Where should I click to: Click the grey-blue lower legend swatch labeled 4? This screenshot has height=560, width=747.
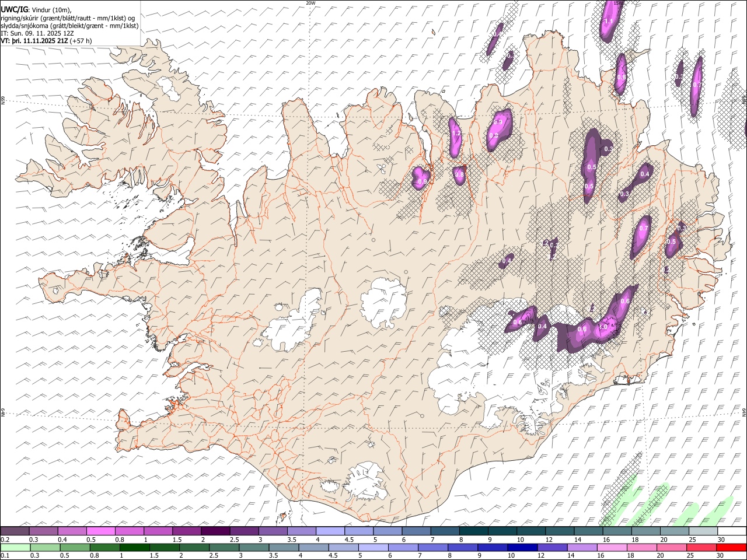(314, 548)
